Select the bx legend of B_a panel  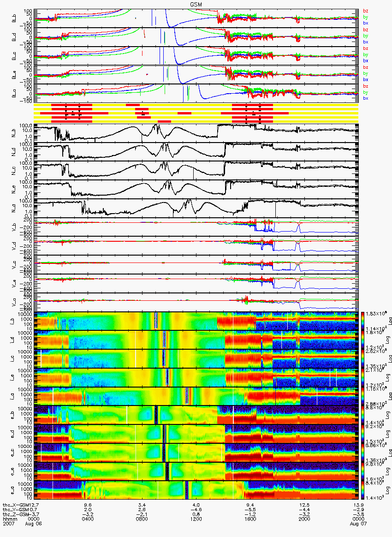point(366,98)
